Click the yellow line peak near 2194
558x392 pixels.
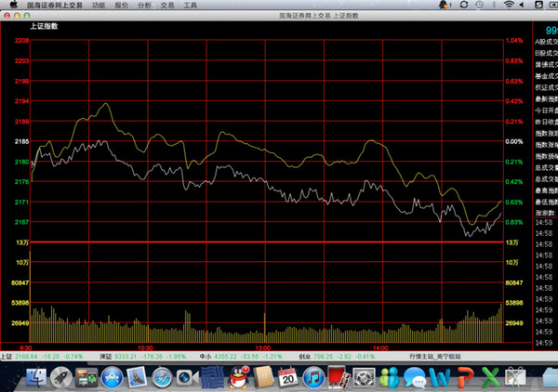105,104
